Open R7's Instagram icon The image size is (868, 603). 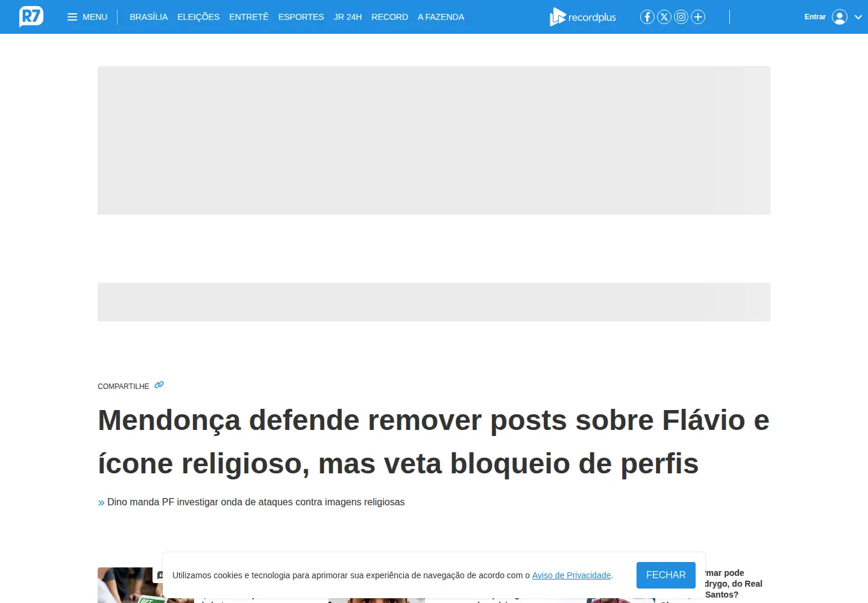(x=681, y=17)
